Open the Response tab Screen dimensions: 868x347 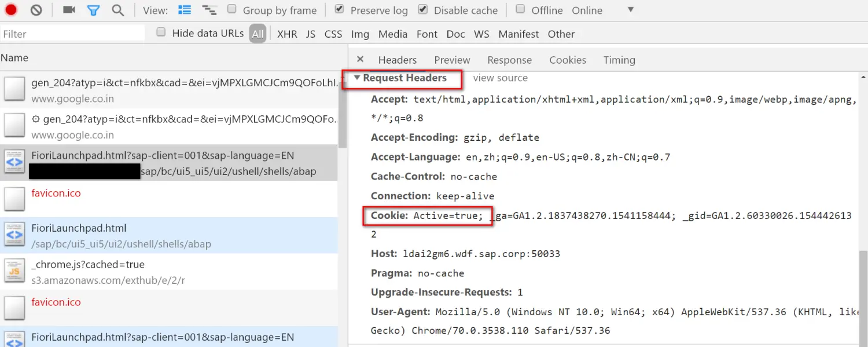(509, 60)
